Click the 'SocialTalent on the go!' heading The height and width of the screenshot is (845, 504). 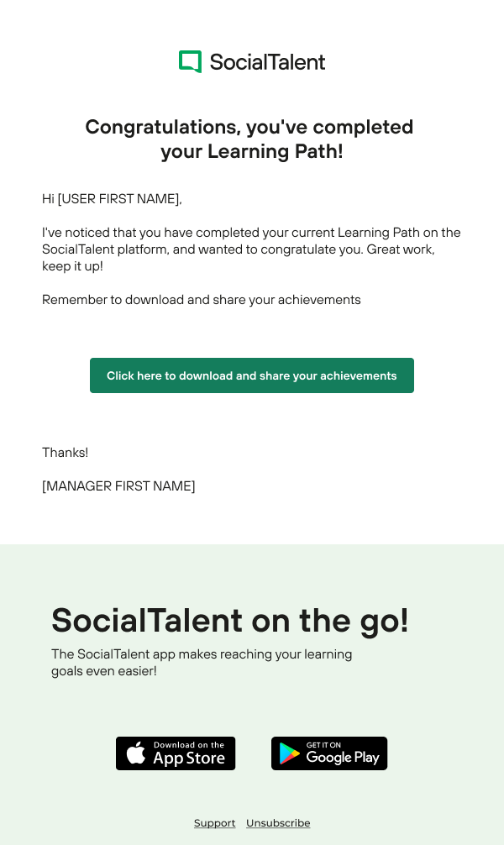[x=229, y=620]
